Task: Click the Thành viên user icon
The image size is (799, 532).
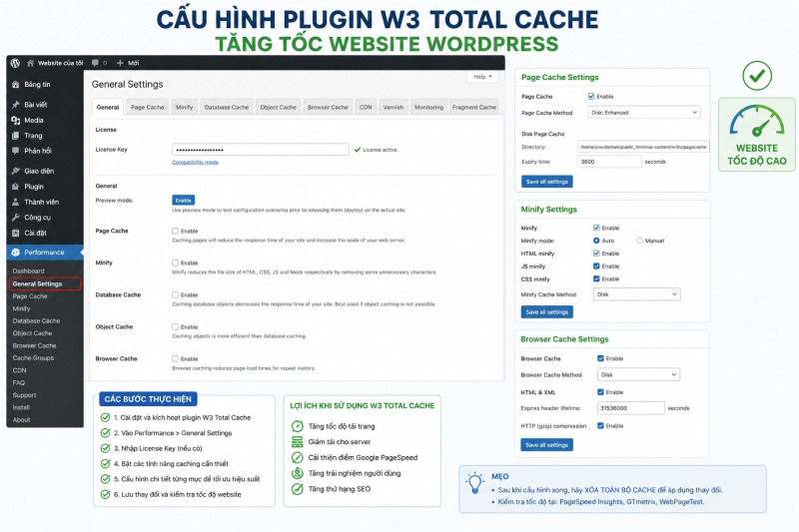Action: [16, 202]
